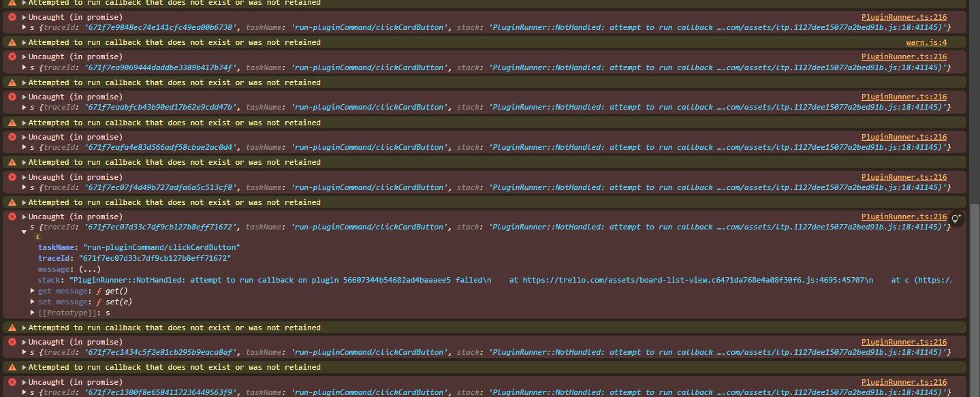Click warning icon directly following the 671f7ec143 error
980x397 pixels.
click(12, 367)
